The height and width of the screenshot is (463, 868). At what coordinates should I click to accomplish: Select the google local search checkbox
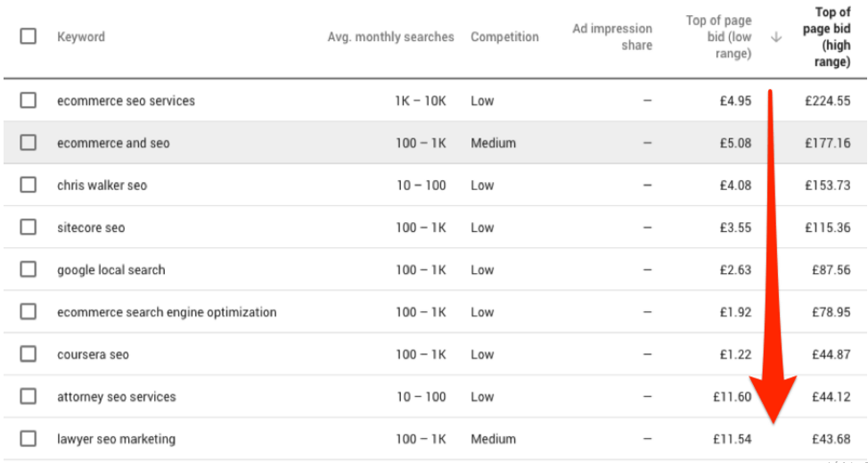[29, 269]
